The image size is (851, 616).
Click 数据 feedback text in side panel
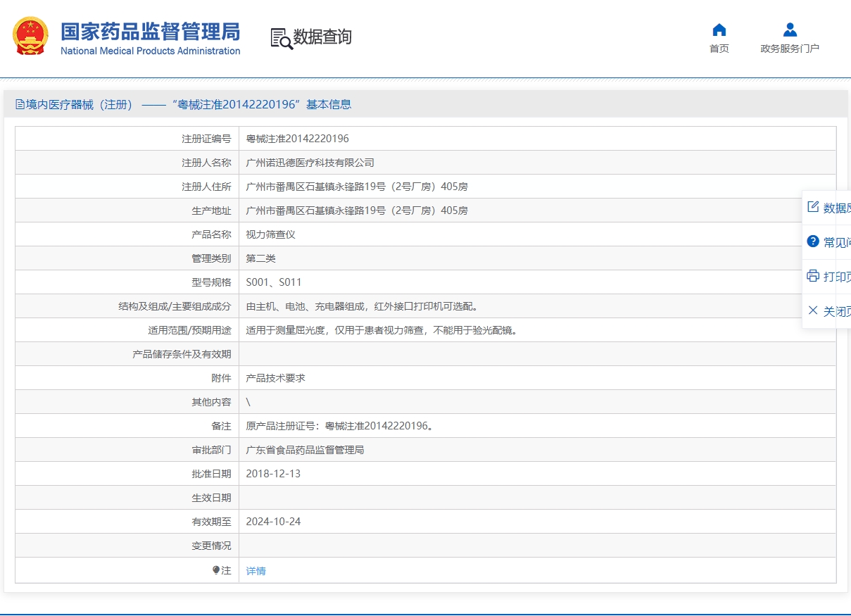click(837, 208)
